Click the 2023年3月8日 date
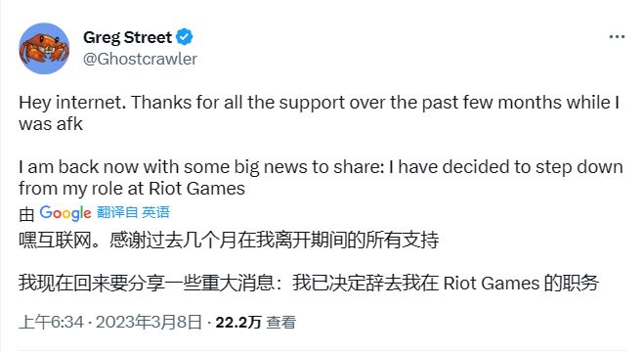This screenshot has height=352, width=644. (150, 322)
